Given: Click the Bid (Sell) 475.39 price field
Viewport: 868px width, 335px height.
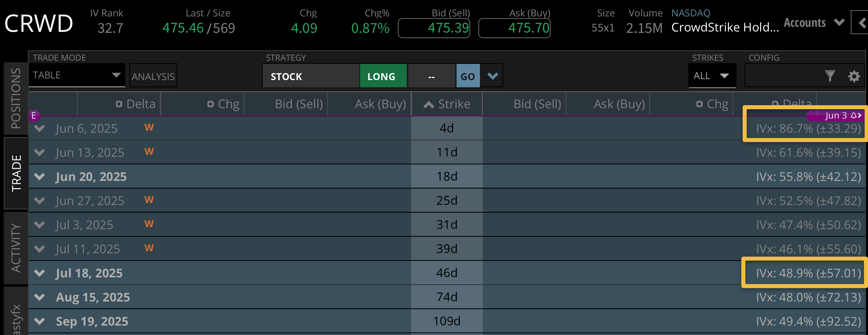Looking at the screenshot, I should (434, 28).
